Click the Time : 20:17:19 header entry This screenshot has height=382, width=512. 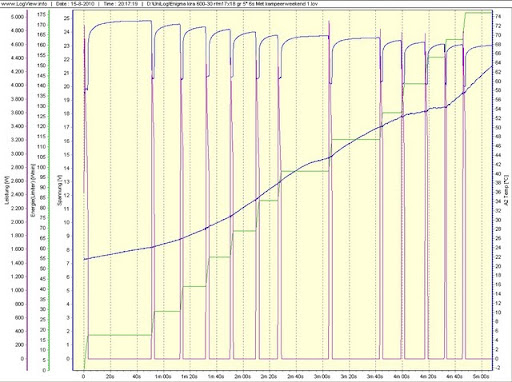pyautogui.click(x=120, y=4)
